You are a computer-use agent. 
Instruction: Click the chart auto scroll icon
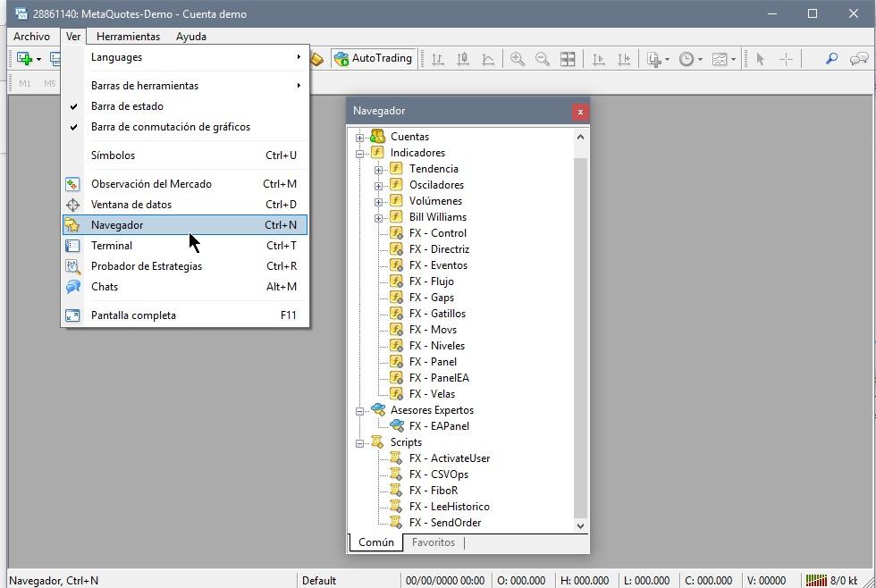tap(598, 59)
